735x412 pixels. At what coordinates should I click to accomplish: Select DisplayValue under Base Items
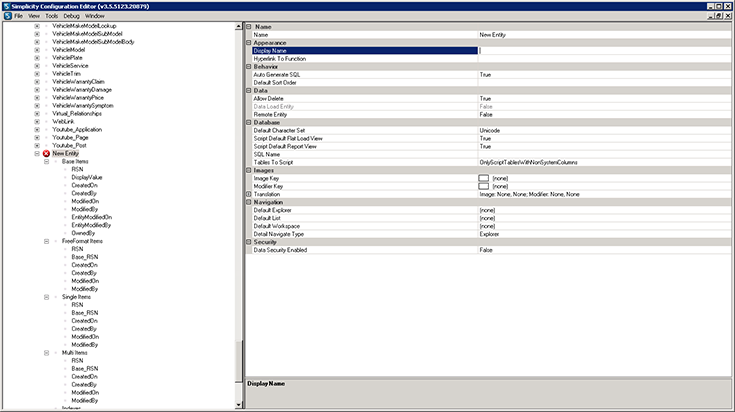coord(87,177)
